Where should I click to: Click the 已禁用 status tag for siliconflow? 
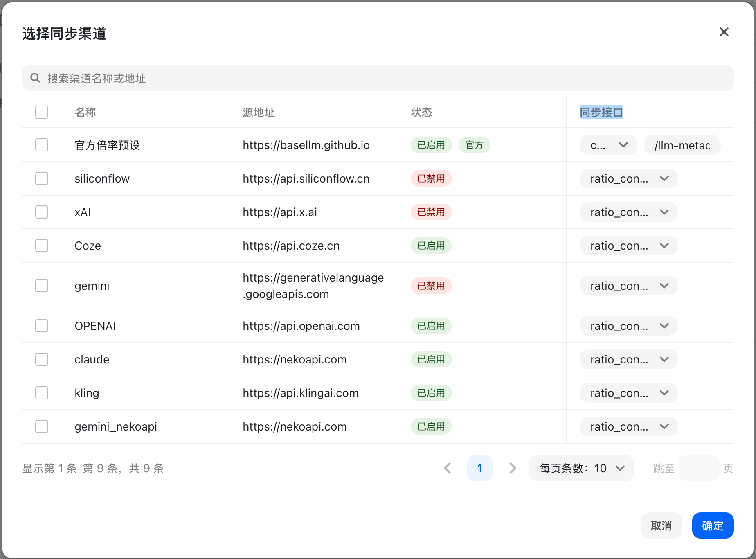pos(431,178)
